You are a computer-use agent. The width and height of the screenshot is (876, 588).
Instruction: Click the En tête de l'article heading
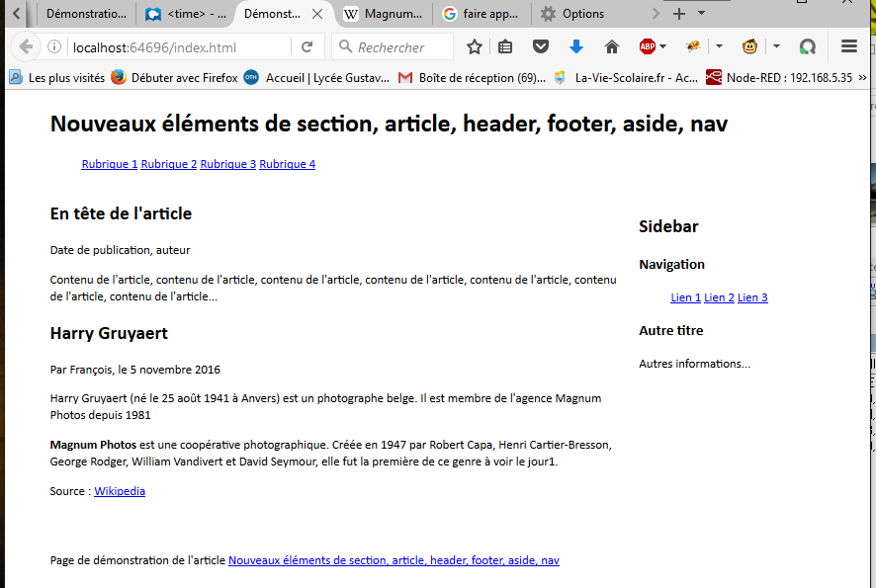(121, 213)
